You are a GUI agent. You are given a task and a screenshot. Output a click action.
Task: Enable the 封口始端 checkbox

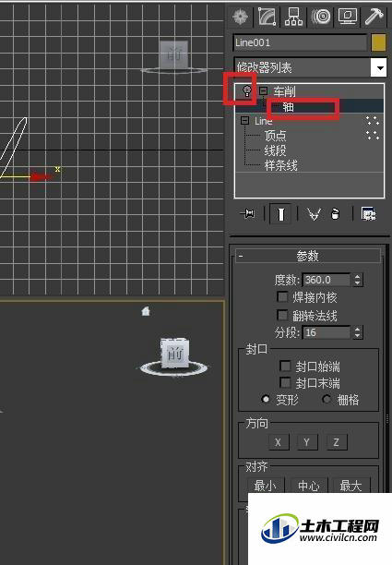[285, 367]
